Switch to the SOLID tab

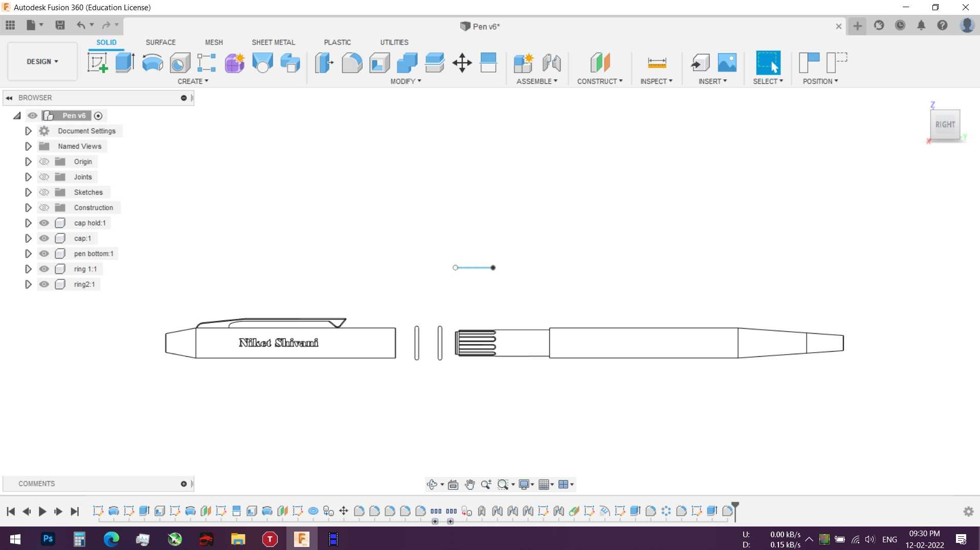(x=106, y=42)
